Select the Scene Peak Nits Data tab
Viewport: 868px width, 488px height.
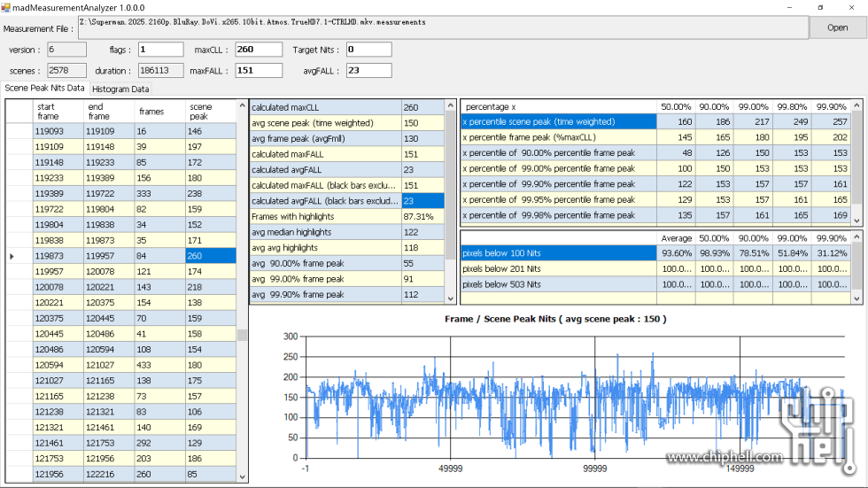pyautogui.click(x=44, y=89)
